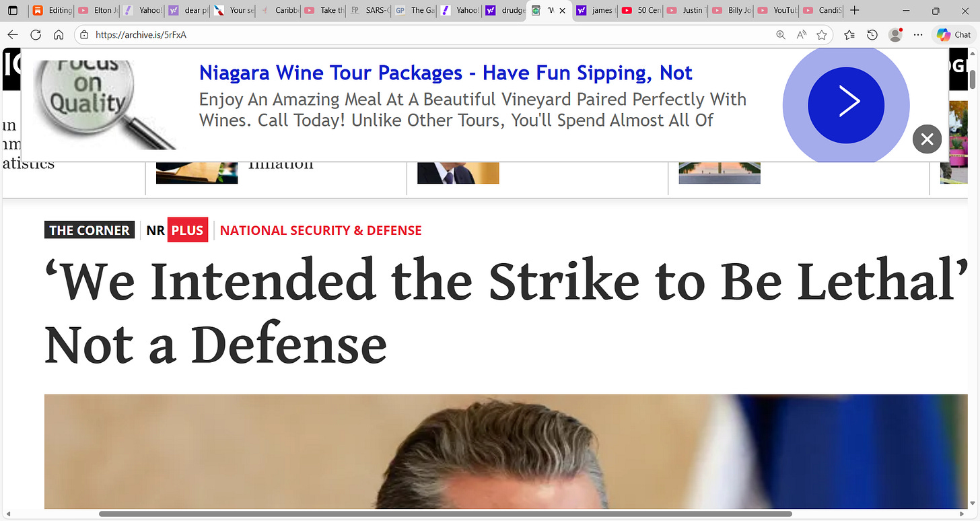The width and height of the screenshot is (980, 521).
Task: Click the horizontal scrollbar at bottom
Action: 446,514
